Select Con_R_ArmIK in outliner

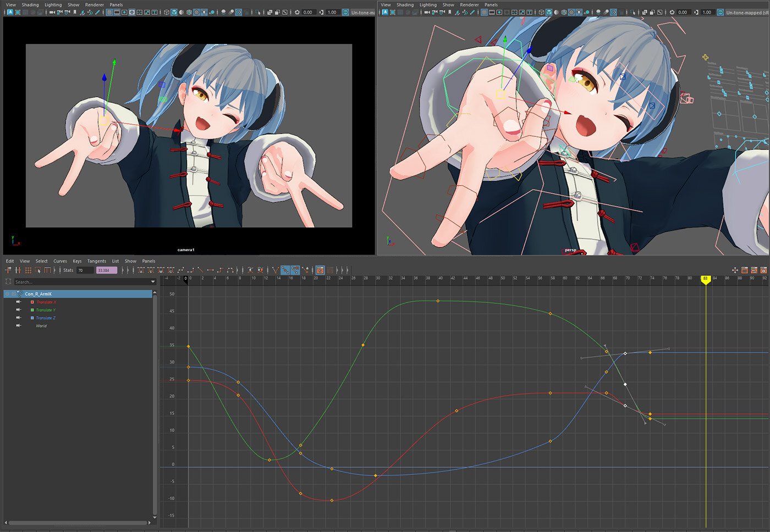38,293
